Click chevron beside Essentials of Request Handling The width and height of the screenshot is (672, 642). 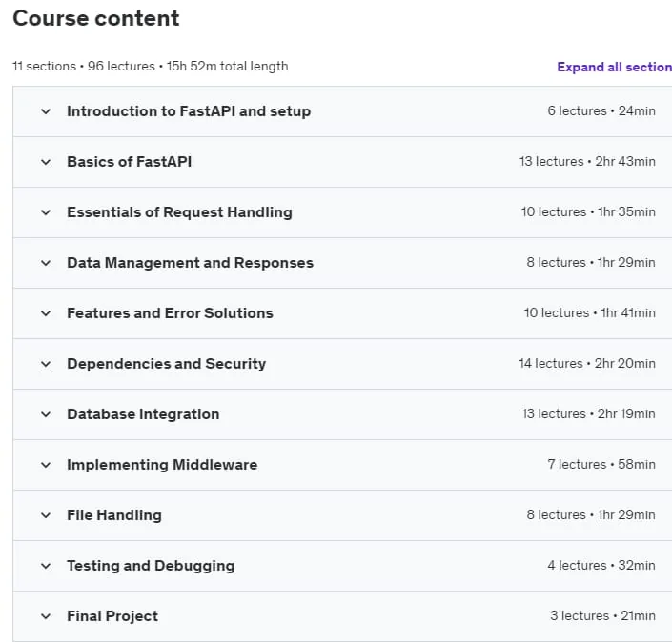[46, 212]
